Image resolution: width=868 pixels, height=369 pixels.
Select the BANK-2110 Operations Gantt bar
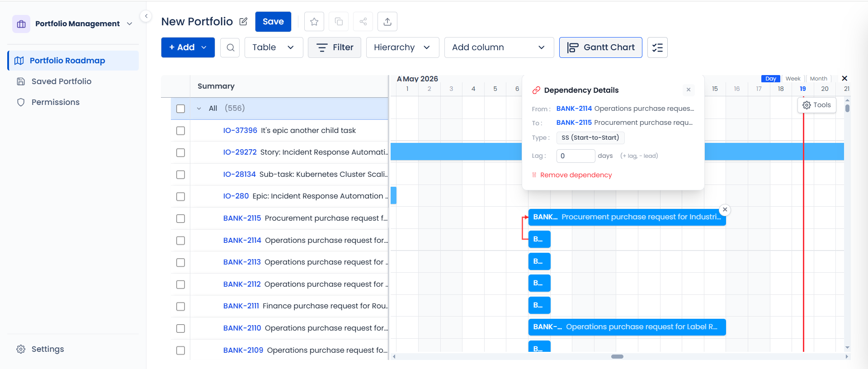[627, 327]
